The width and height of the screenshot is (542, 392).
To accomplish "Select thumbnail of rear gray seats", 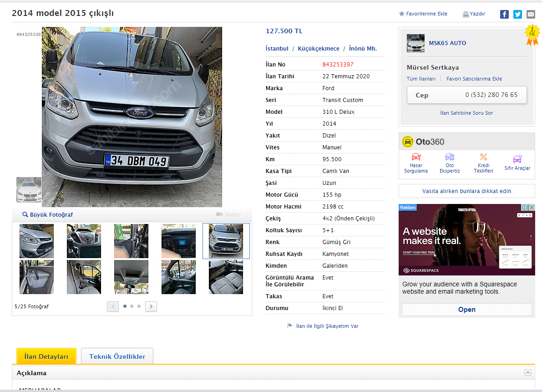I will 226,277.
